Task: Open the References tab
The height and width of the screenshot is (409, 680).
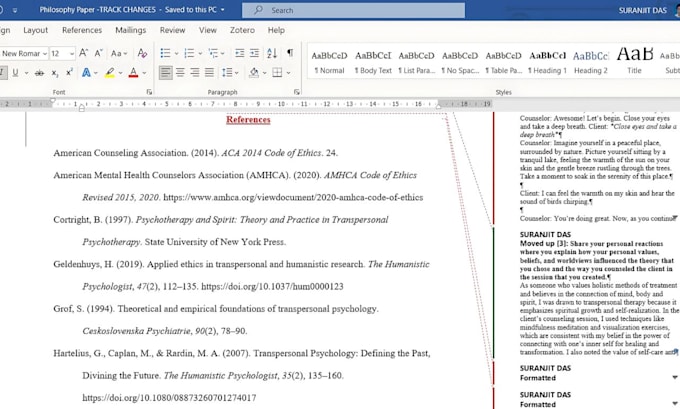Action: tap(82, 30)
